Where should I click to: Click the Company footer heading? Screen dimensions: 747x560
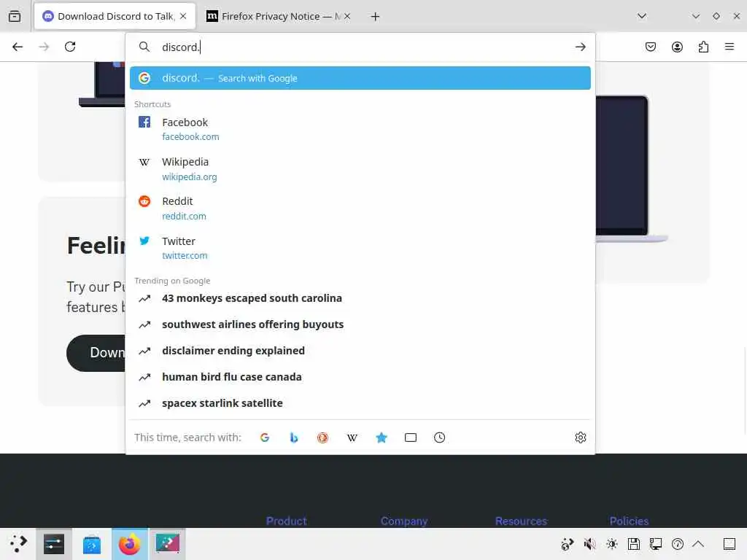click(404, 521)
